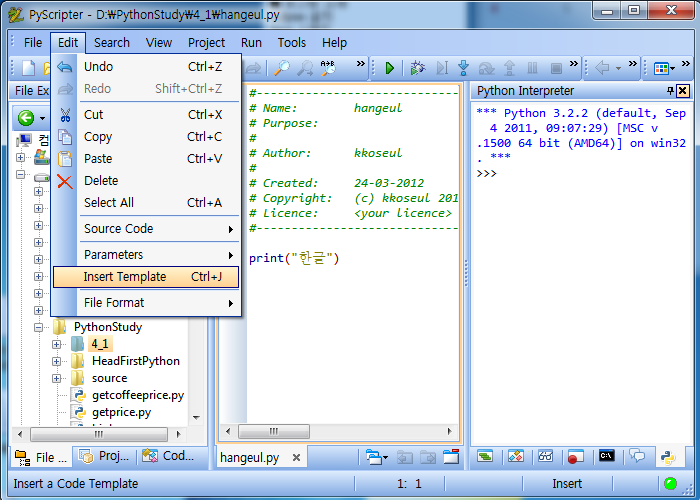Open the Variables panel icon
The image size is (700, 500).
click(x=516, y=456)
